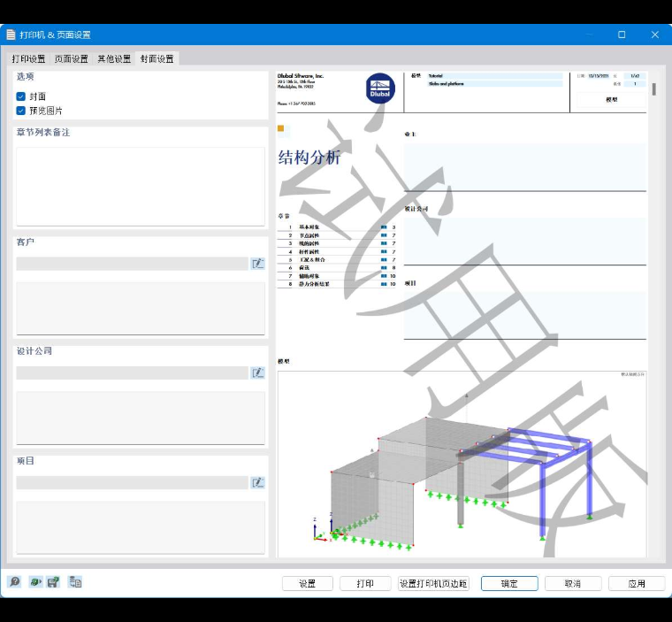Click chapter row 8 静力分析结果 in the preview
Viewport: 672px width, 622px height.
[x=337, y=284]
